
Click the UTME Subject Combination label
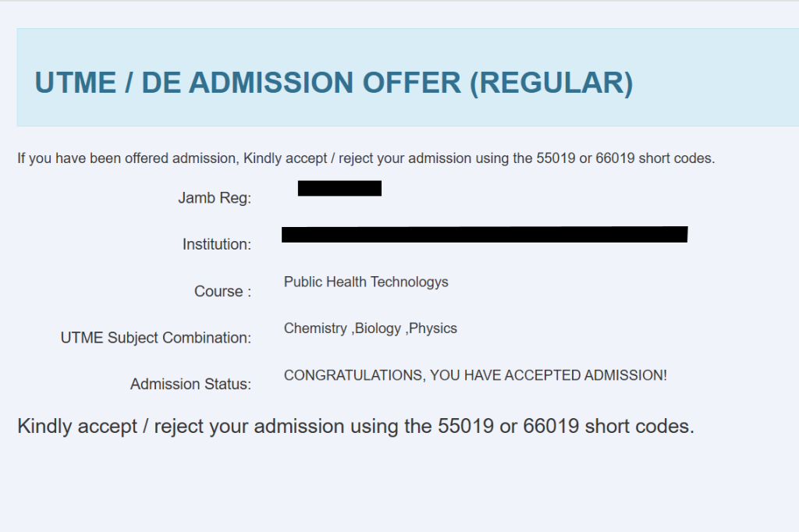coord(156,338)
